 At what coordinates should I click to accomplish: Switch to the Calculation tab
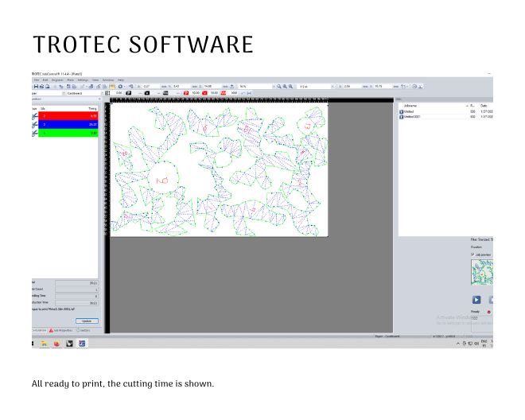click(x=39, y=330)
